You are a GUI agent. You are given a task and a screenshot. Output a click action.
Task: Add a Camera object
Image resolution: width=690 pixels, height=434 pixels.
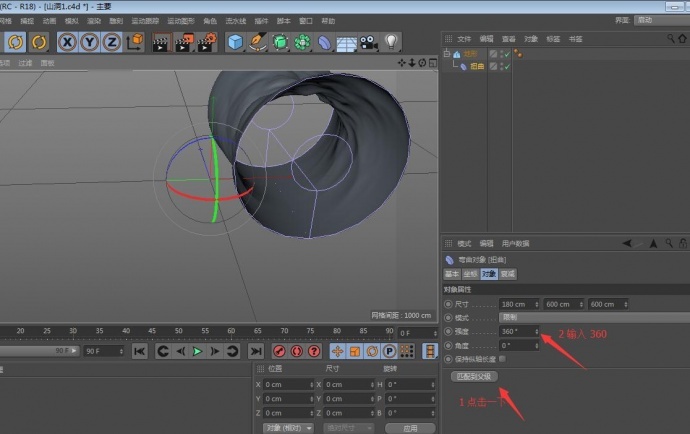369,43
